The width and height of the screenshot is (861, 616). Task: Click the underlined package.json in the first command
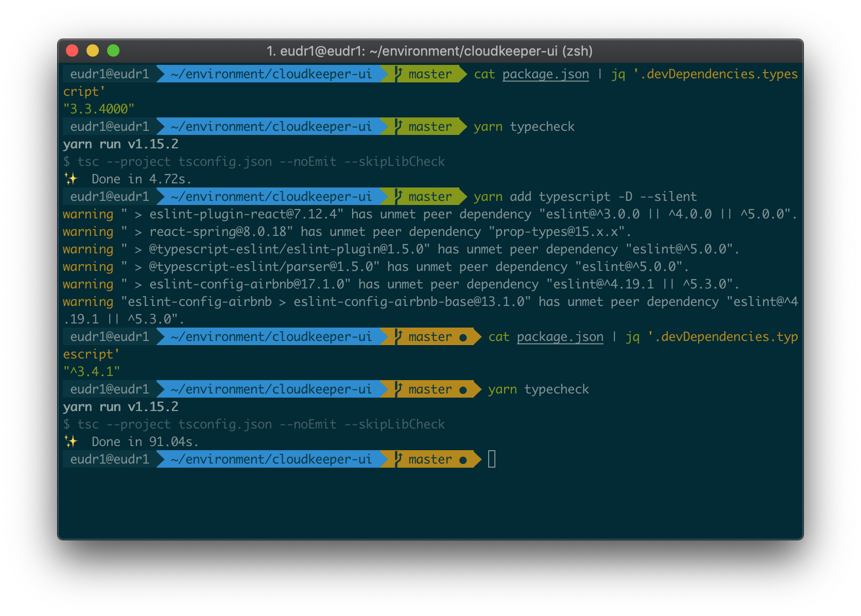pos(546,74)
